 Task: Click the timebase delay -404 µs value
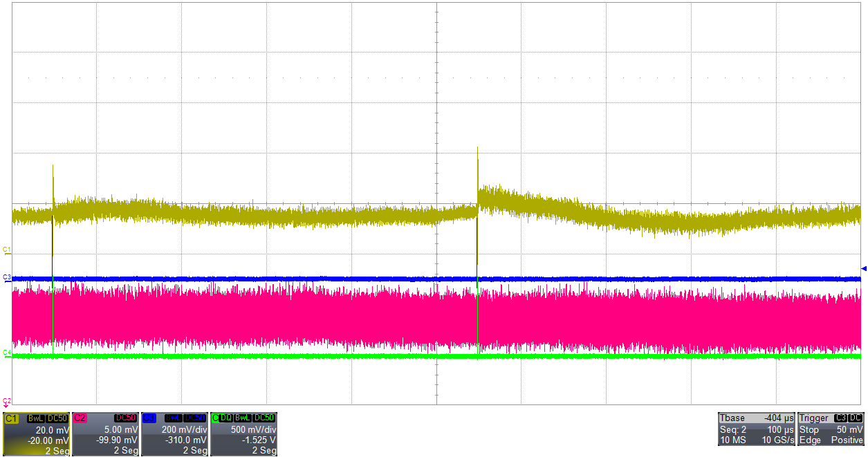point(779,418)
